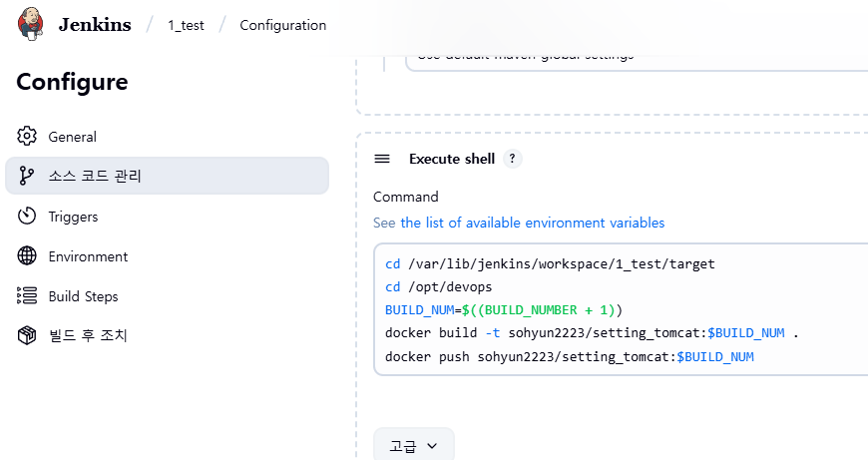Click the Configure page heading
868x460 pixels.
(x=72, y=83)
